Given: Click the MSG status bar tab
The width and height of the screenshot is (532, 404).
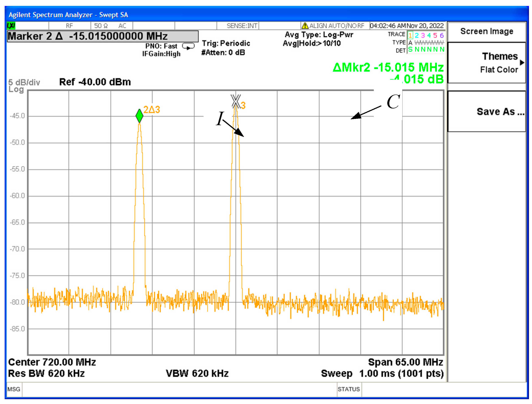Looking at the screenshot, I should click(x=14, y=389).
